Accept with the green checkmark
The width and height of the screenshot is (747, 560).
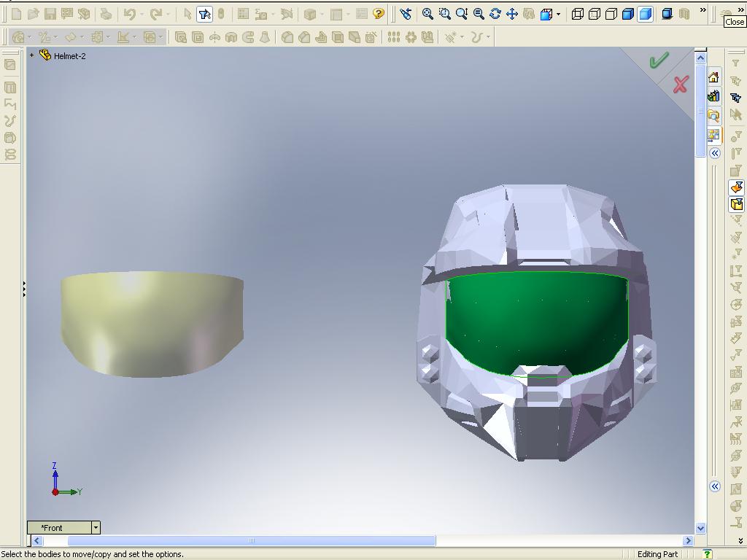(659, 60)
